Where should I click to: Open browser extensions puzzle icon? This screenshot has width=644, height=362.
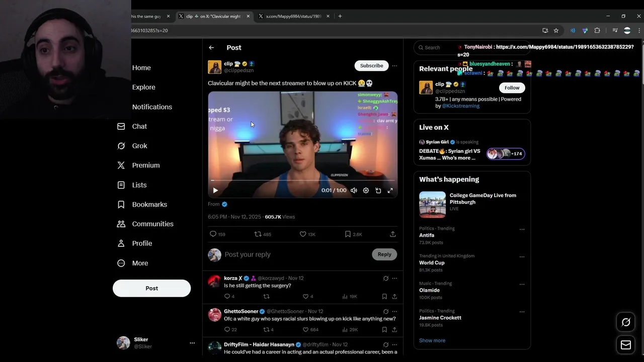tap(597, 31)
